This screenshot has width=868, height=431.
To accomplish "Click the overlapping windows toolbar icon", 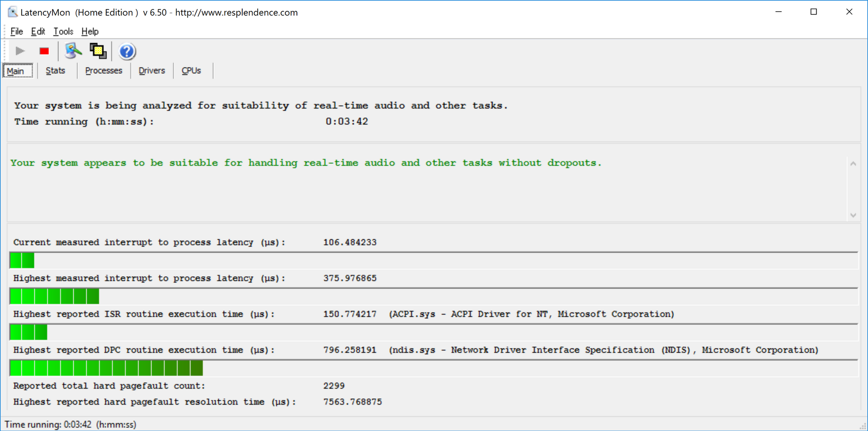I will [98, 51].
